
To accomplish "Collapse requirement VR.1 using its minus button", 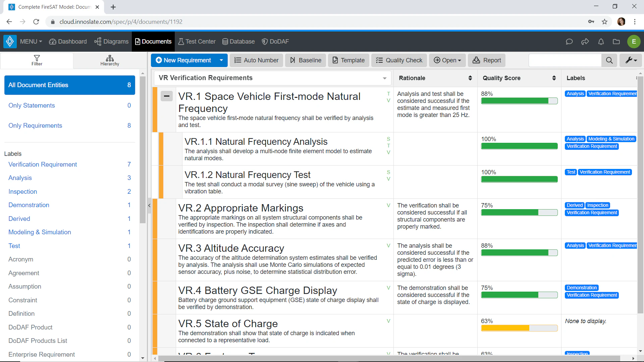I will [x=167, y=96].
